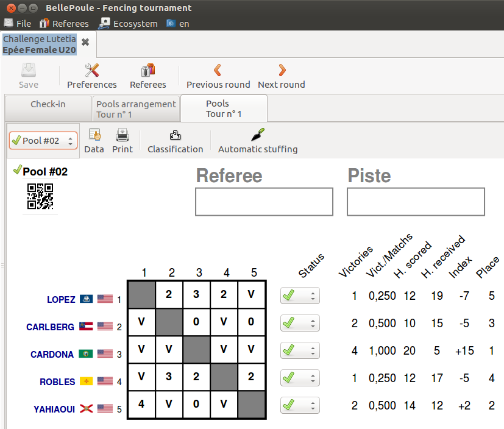This screenshot has width=504, height=429.
Task: Click fencer name LOPEZ
Action: point(61,299)
